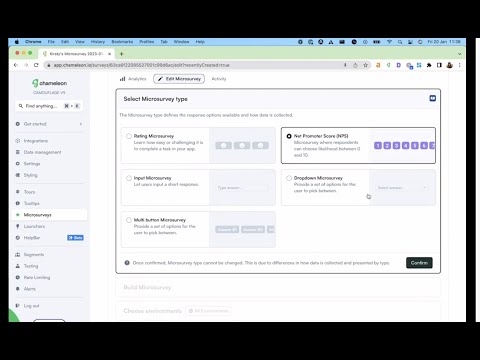The image size is (480, 360).
Task: Click the browser reload button
Action: point(36,65)
